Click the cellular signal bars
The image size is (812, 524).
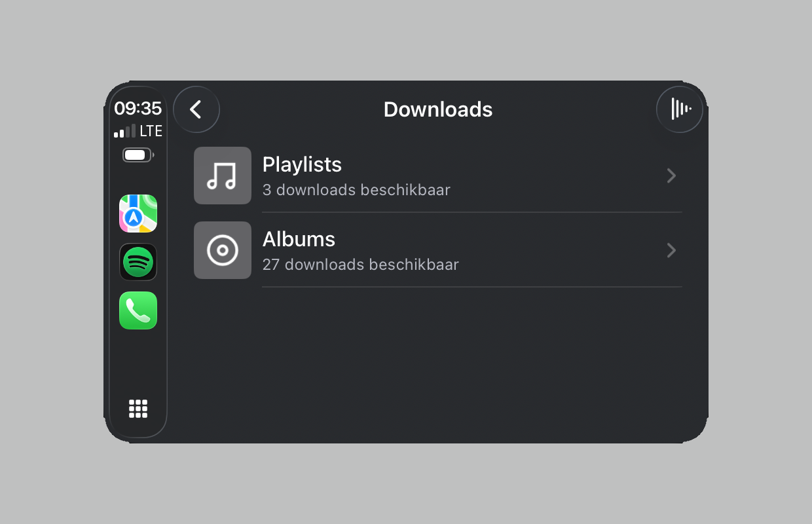point(125,132)
